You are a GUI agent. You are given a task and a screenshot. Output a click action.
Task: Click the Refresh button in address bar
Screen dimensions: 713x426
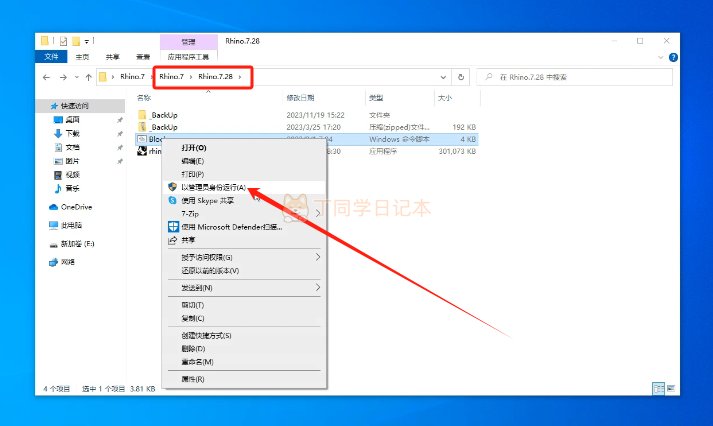click(461, 77)
